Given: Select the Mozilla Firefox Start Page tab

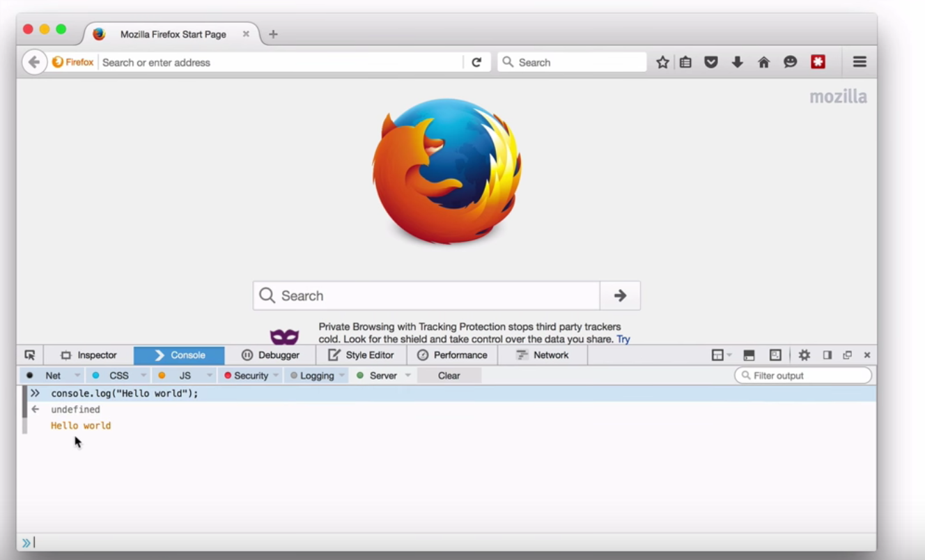Looking at the screenshot, I should (172, 34).
